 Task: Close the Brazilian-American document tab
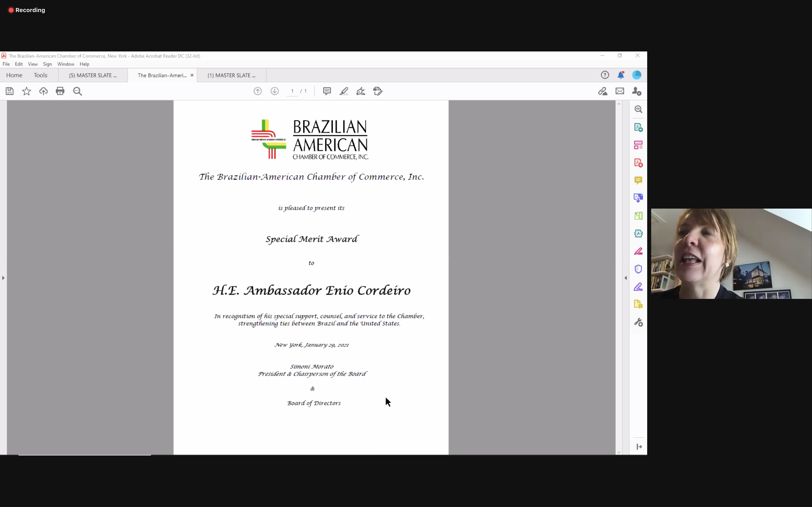(x=192, y=75)
